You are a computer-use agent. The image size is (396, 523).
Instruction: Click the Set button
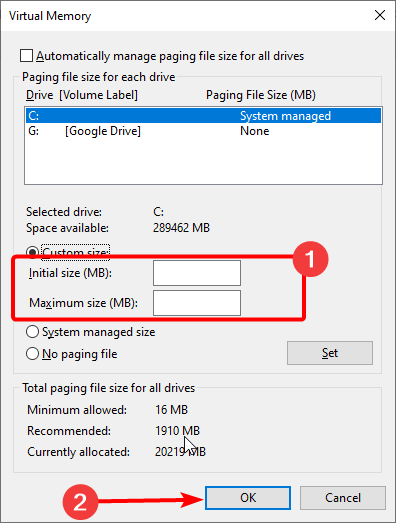click(x=330, y=353)
